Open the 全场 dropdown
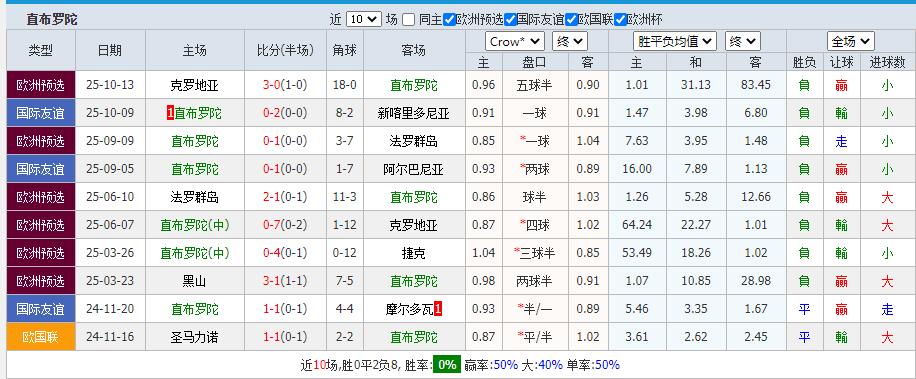The image size is (916, 379). [x=851, y=41]
